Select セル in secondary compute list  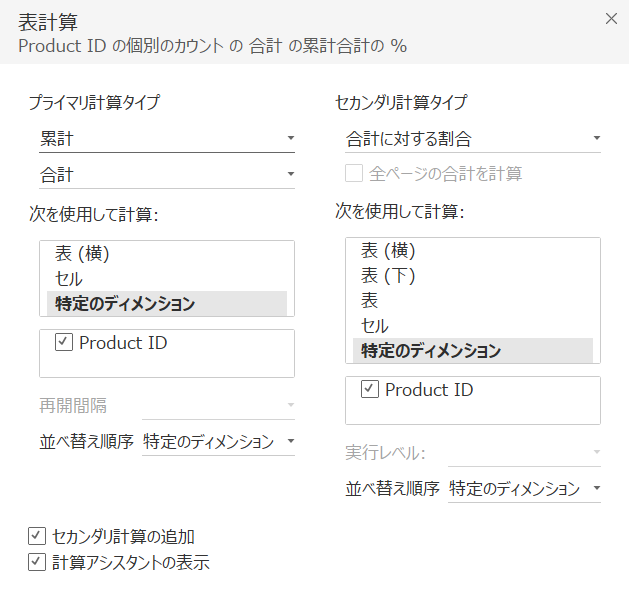tap(375, 325)
